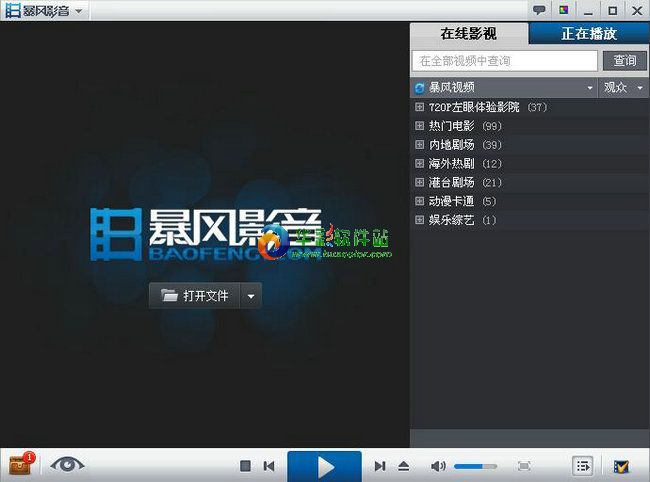Mute audio with the speaker icon
Screen dimensions: 650x482
point(438,466)
